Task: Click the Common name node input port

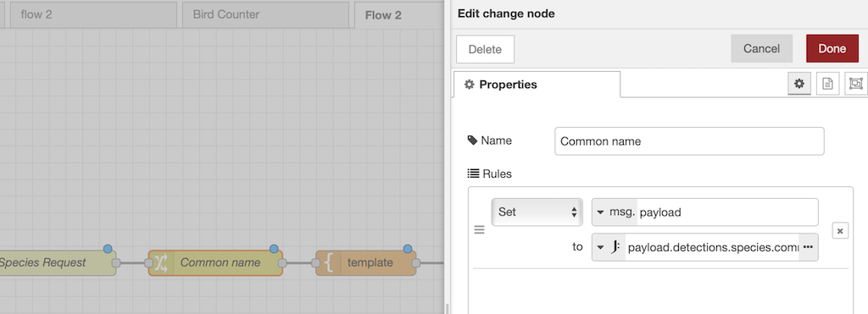Action: 148,263
